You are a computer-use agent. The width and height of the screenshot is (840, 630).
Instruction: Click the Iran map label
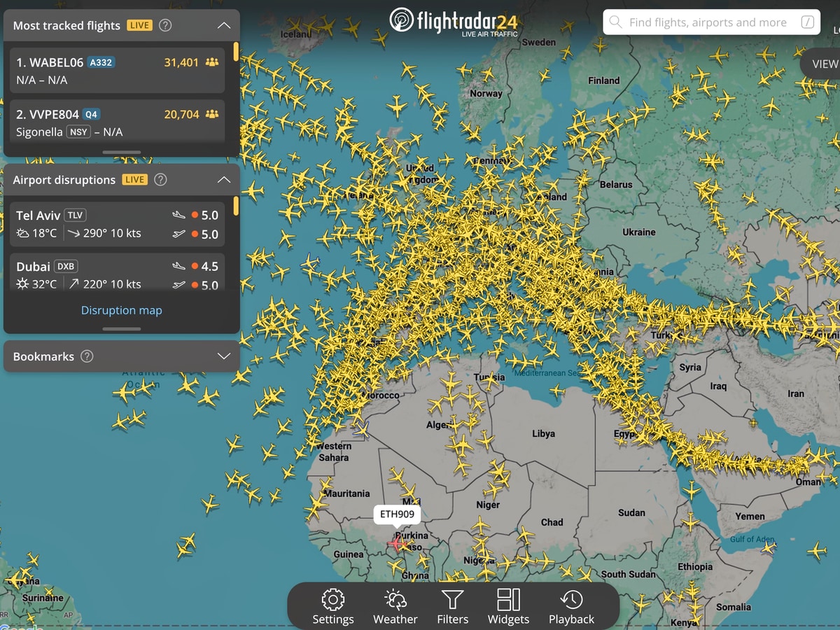796,393
